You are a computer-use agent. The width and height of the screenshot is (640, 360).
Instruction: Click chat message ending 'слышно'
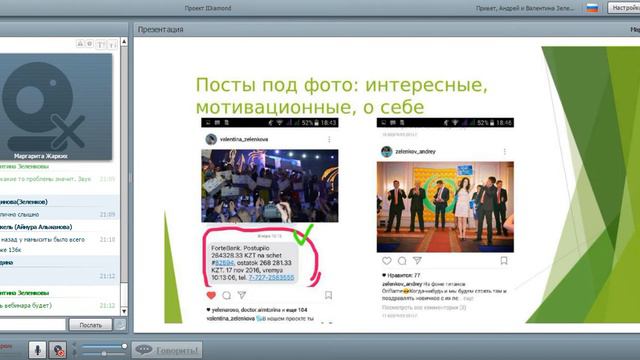20,214
